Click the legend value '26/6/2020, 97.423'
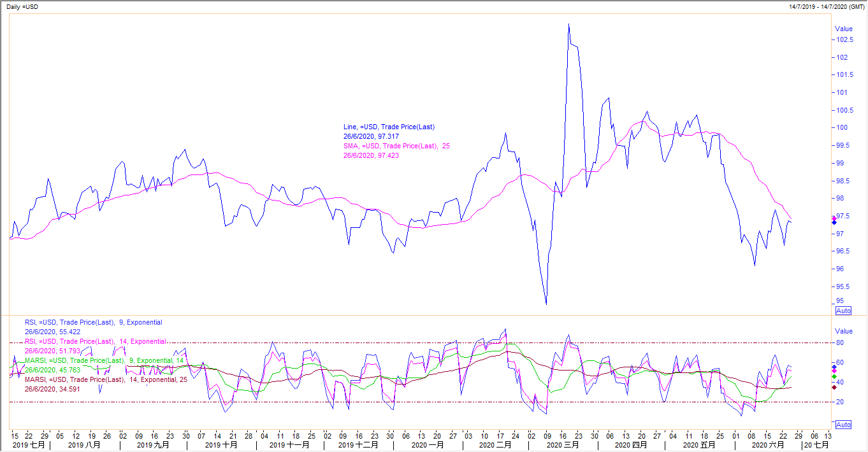The height and width of the screenshot is (452, 868). pyautogui.click(x=372, y=155)
